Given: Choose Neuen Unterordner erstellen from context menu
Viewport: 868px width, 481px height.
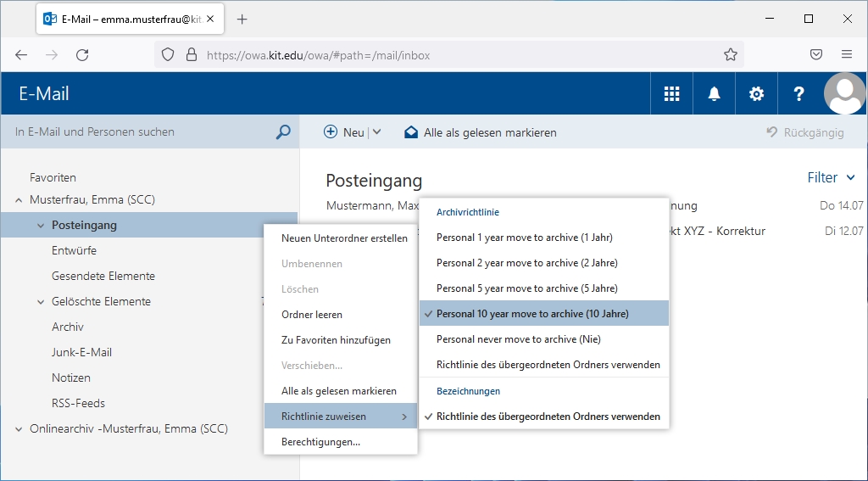Looking at the screenshot, I should click(344, 238).
